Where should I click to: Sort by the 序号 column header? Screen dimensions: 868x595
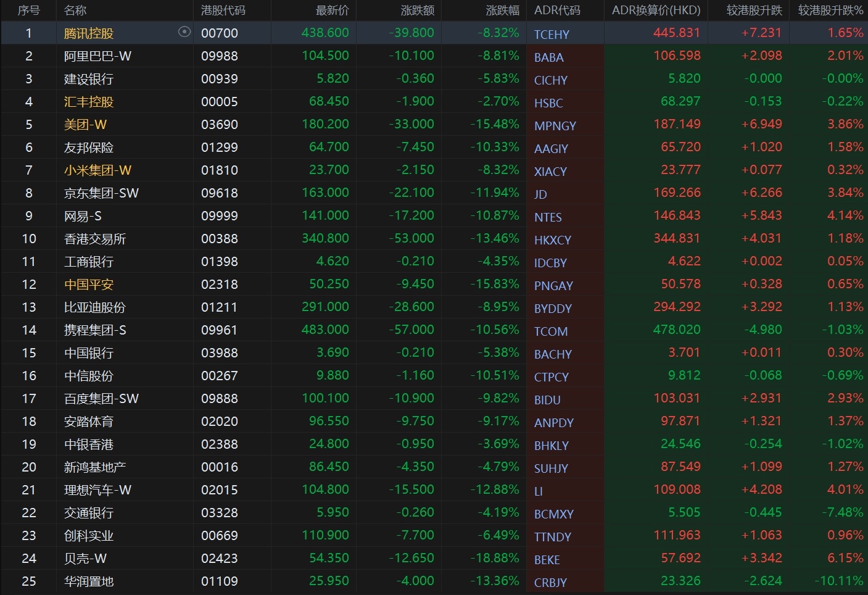click(28, 10)
